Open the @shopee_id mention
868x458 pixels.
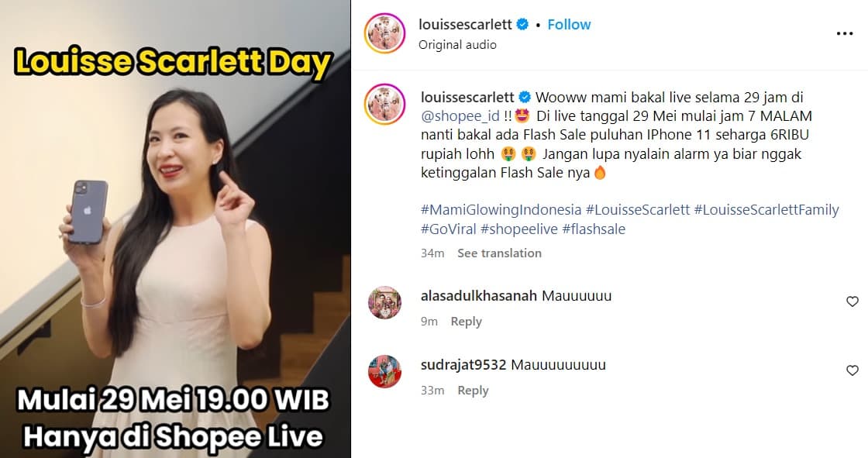point(460,116)
